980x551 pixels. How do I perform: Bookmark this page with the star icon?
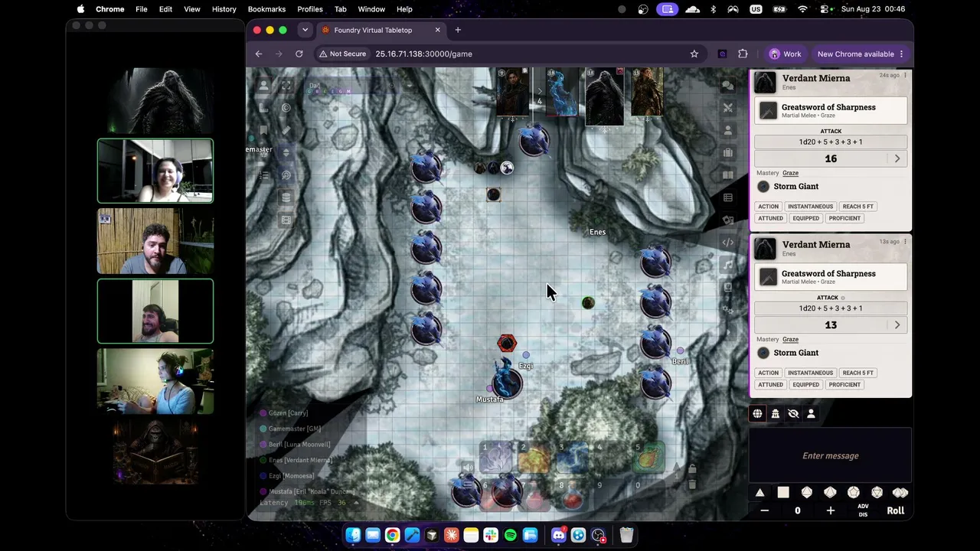[x=694, y=54]
